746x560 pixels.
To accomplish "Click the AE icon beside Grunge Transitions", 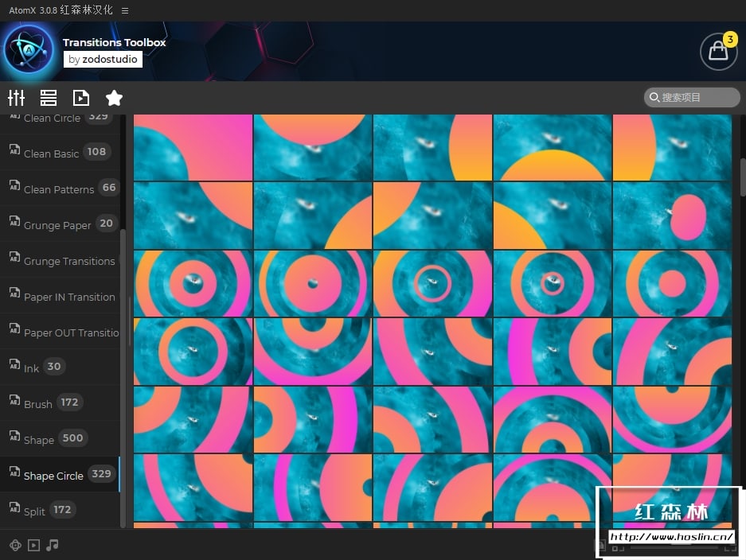I will pyautogui.click(x=15, y=257).
